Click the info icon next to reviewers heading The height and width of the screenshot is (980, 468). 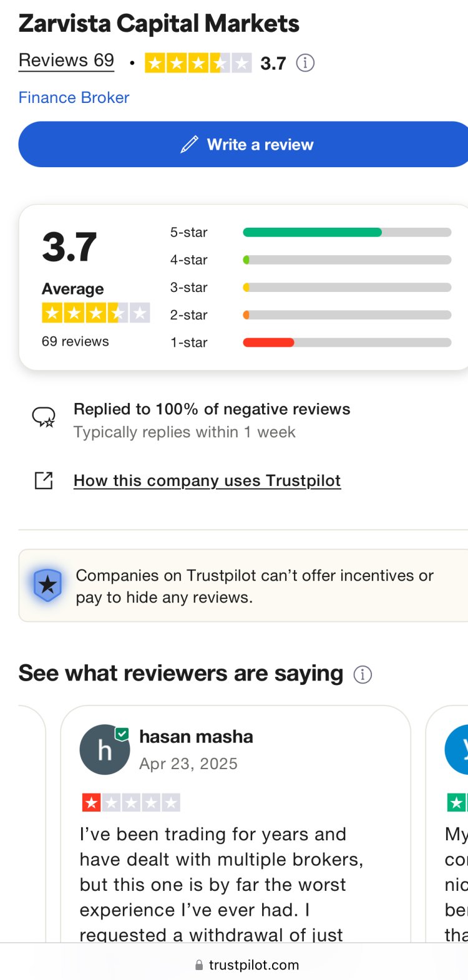coord(363,674)
